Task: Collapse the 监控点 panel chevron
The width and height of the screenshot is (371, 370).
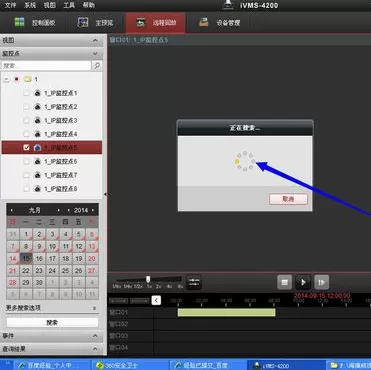Action: [95, 53]
